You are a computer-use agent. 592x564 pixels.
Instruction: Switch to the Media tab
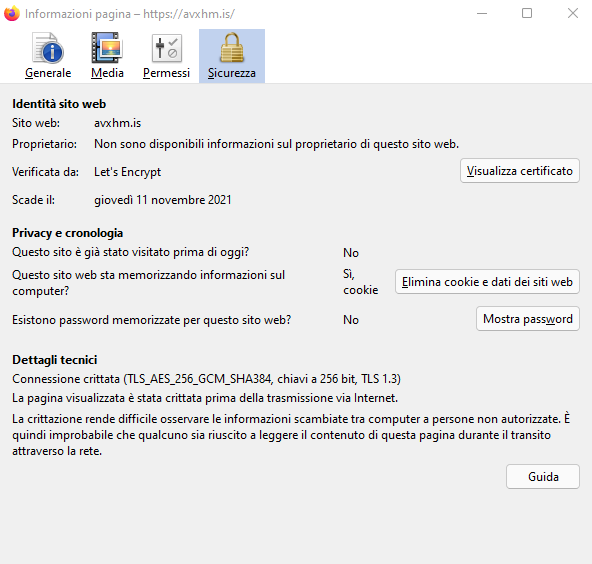pyautogui.click(x=107, y=56)
